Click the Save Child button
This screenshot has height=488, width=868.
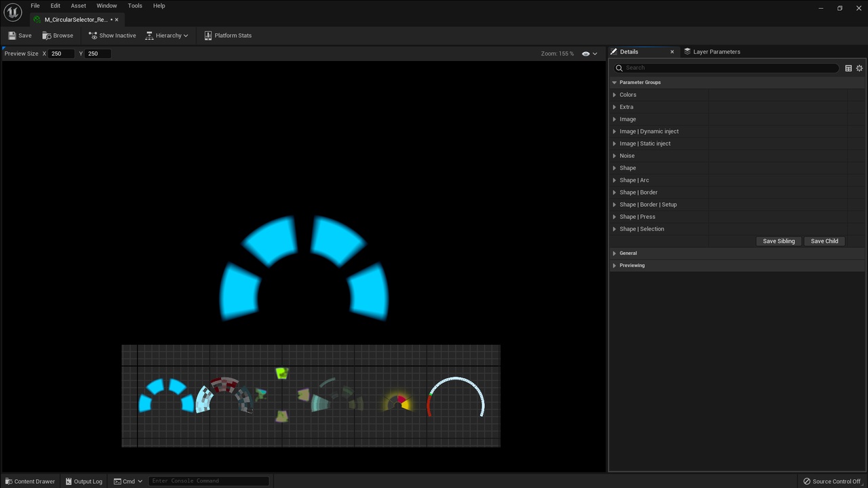coord(824,241)
